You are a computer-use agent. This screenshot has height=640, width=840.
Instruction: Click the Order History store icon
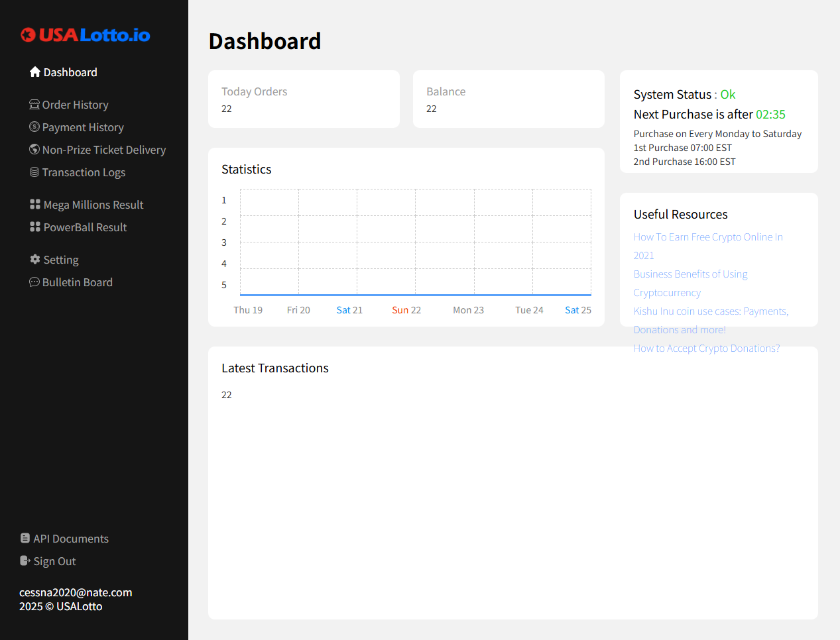(34, 105)
